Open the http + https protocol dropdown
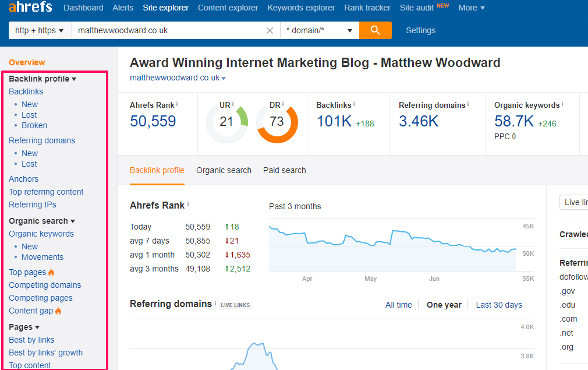Image resolution: width=588 pixels, height=370 pixels. point(40,30)
